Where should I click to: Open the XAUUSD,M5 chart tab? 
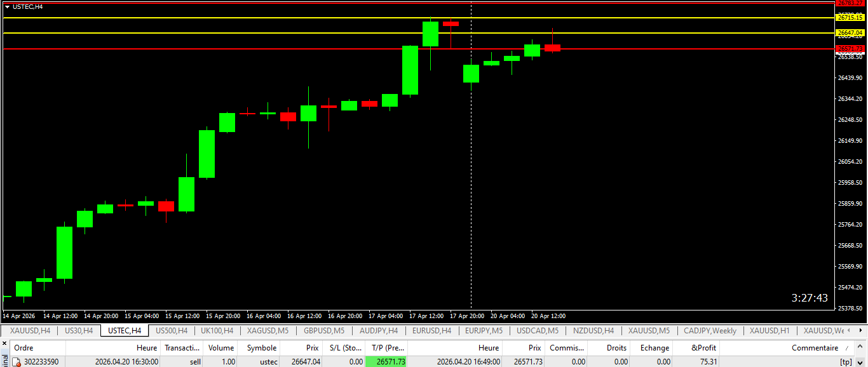pos(649,331)
